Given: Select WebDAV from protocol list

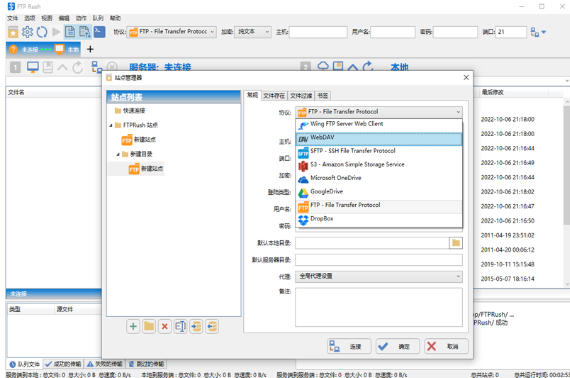Looking at the screenshot, I should [x=379, y=138].
